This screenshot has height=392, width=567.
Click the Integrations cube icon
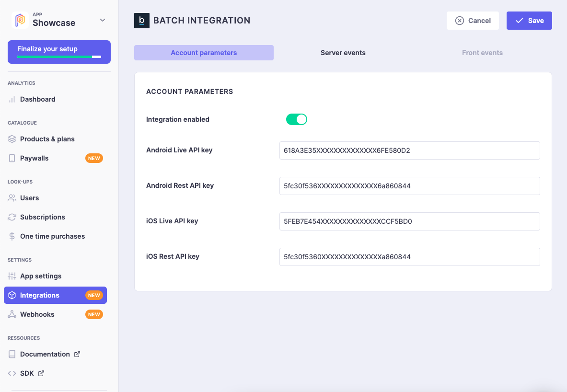coord(12,295)
